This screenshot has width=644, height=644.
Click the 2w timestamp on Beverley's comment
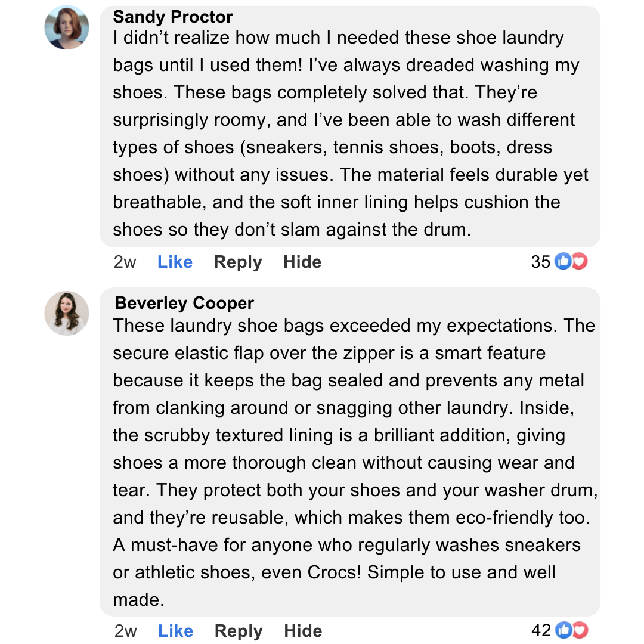click(x=125, y=631)
